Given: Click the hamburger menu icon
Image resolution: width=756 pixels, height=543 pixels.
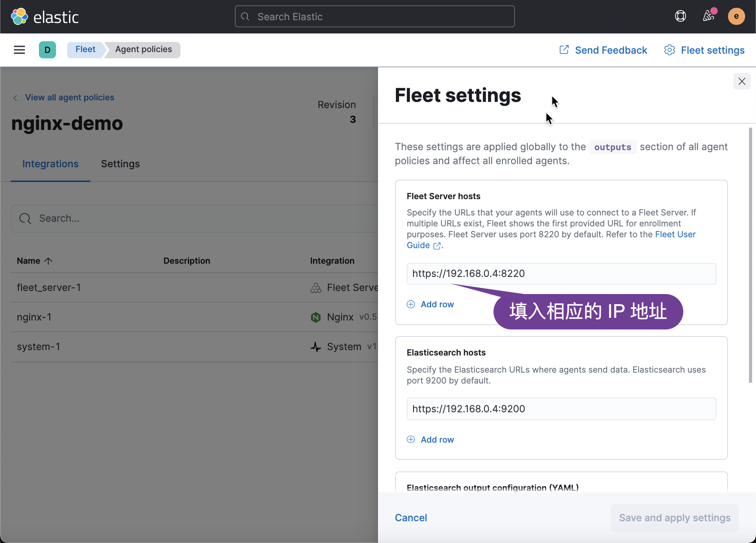Looking at the screenshot, I should click(19, 50).
